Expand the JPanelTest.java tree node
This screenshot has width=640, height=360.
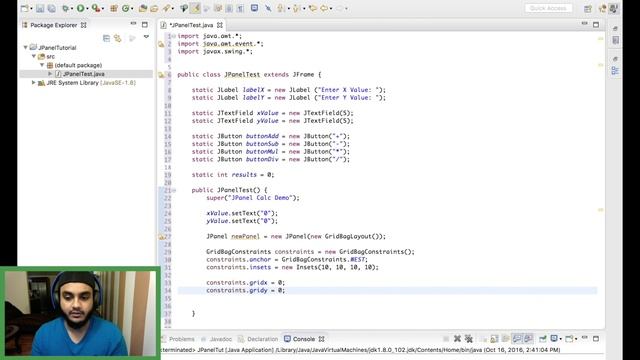pos(50,74)
